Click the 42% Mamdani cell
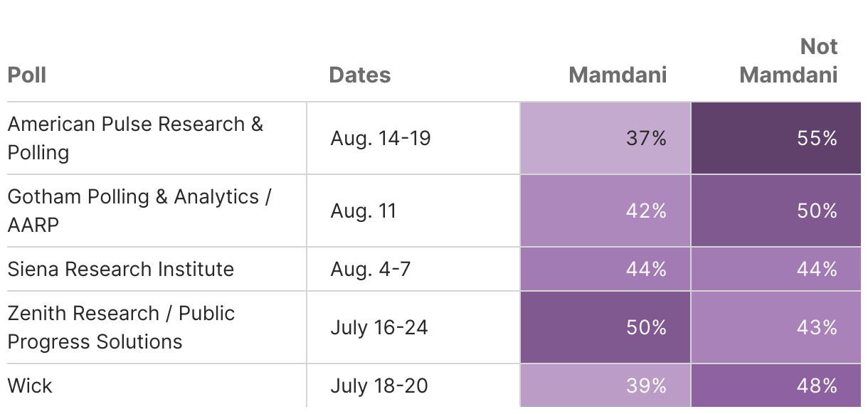This screenshot has height=414, width=868. tap(605, 211)
